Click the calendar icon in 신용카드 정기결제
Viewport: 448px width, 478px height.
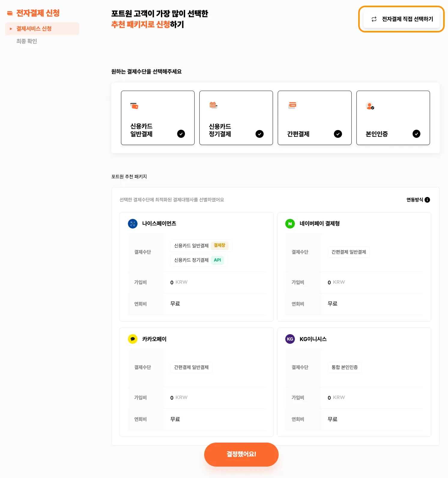pos(213,105)
